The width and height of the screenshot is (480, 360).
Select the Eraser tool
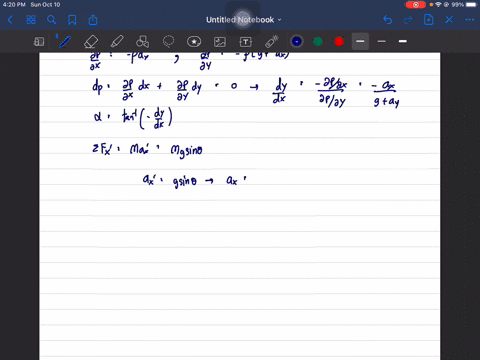point(91,42)
